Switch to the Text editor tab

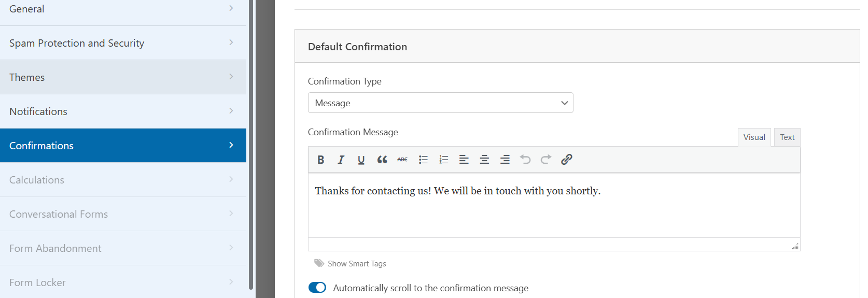tap(787, 137)
